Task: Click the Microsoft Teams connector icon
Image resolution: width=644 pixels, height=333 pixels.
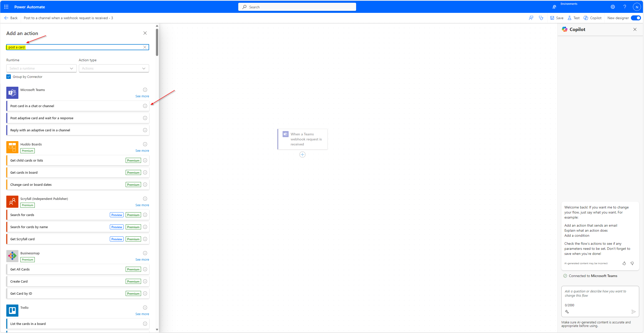Action: 12,93
